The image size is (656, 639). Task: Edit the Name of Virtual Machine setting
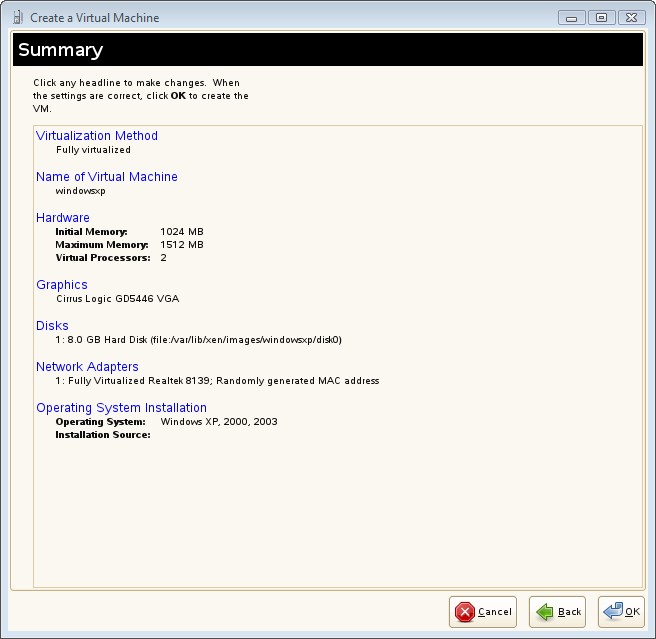(x=107, y=177)
